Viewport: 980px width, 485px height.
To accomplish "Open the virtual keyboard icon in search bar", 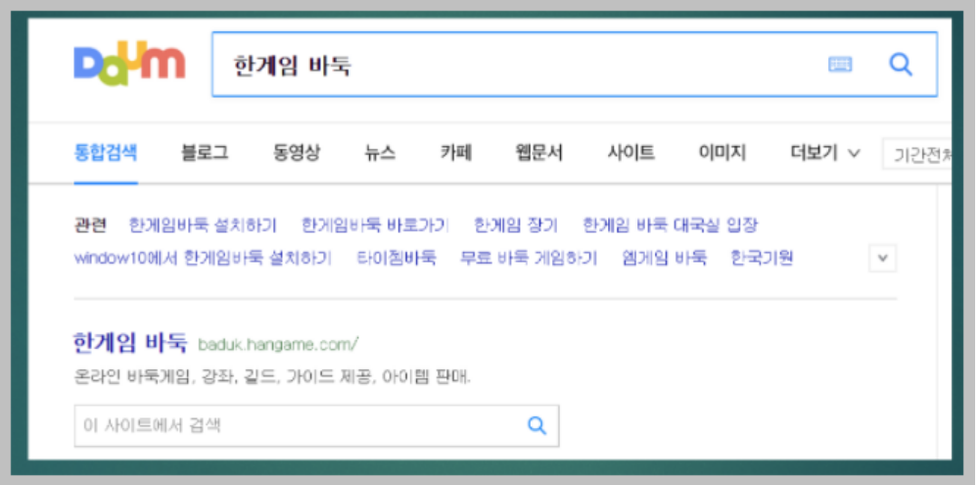I will pos(840,64).
